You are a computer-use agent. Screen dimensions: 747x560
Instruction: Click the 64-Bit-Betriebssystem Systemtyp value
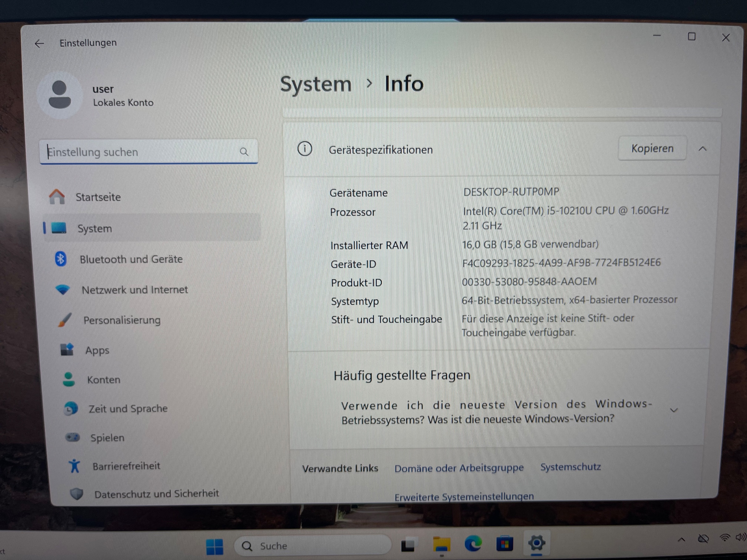(569, 300)
